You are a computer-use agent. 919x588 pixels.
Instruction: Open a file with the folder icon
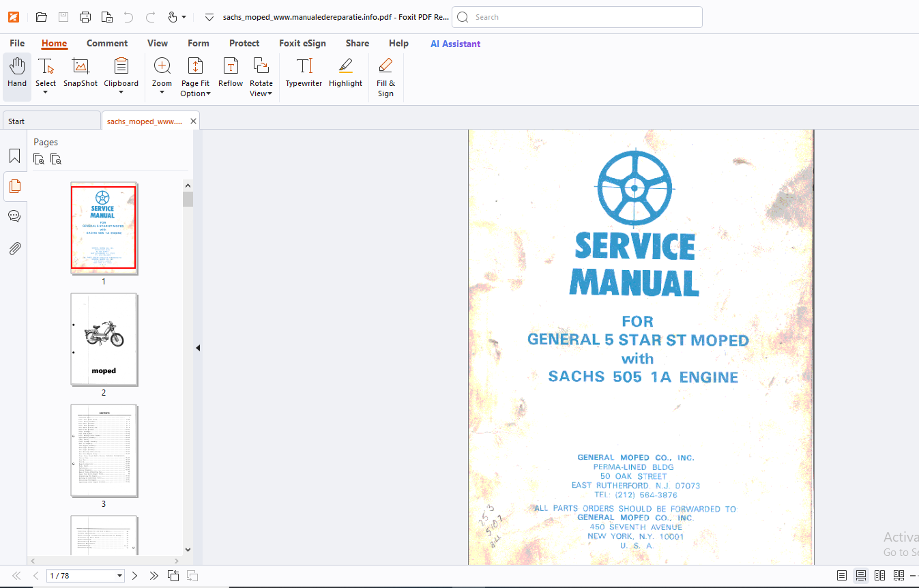coord(42,17)
